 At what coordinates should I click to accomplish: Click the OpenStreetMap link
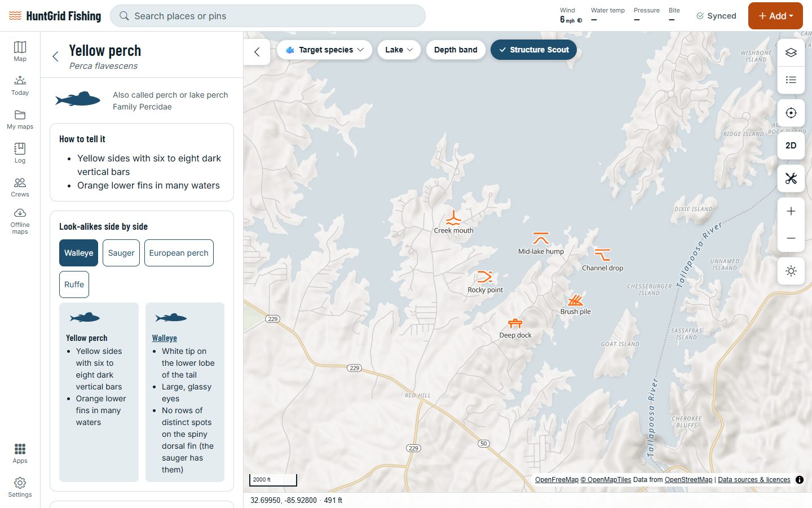tap(689, 480)
